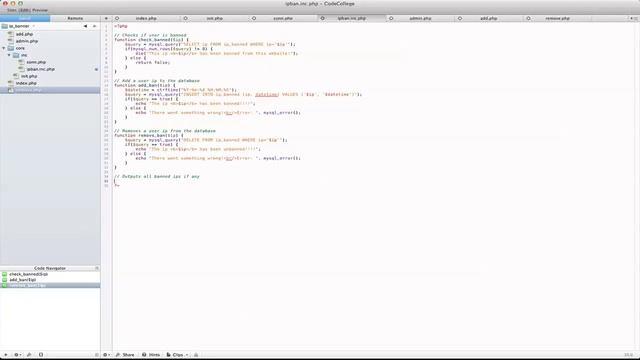Select the ipban.inc.php editor tab
Screen dimensions: 640x360
click(x=352, y=18)
